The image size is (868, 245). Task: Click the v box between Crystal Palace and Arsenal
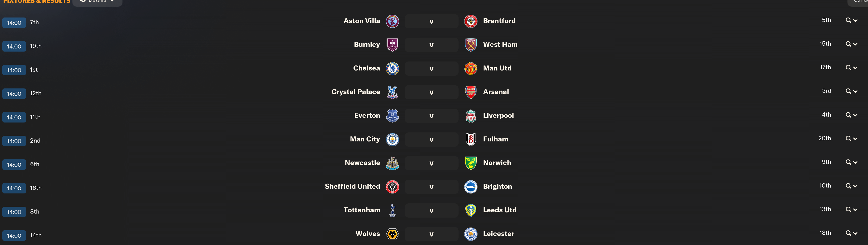pyautogui.click(x=431, y=92)
